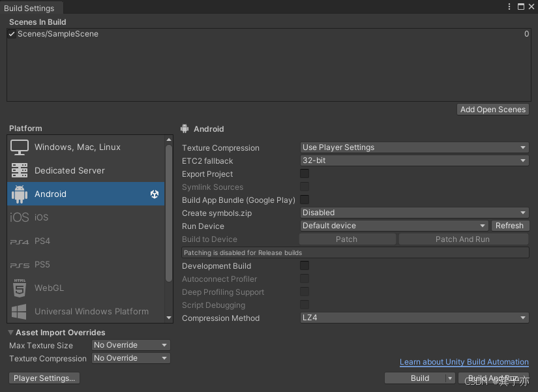
Task: Click the Patch button
Action: [x=347, y=239]
